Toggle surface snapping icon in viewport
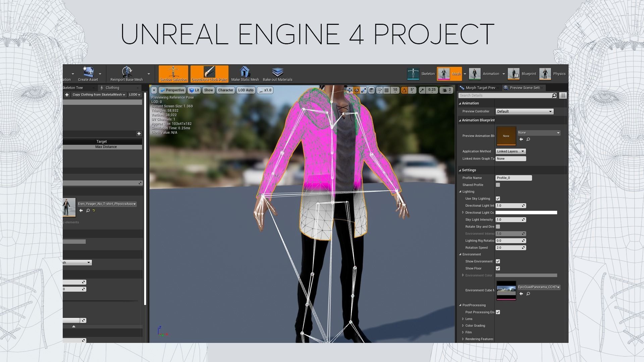This screenshot has height=362, width=644. click(x=379, y=90)
